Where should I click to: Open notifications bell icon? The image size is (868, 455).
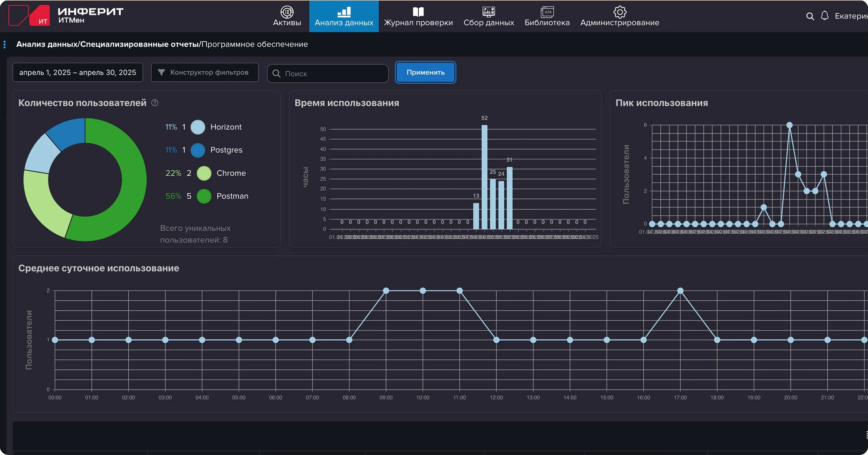[824, 16]
